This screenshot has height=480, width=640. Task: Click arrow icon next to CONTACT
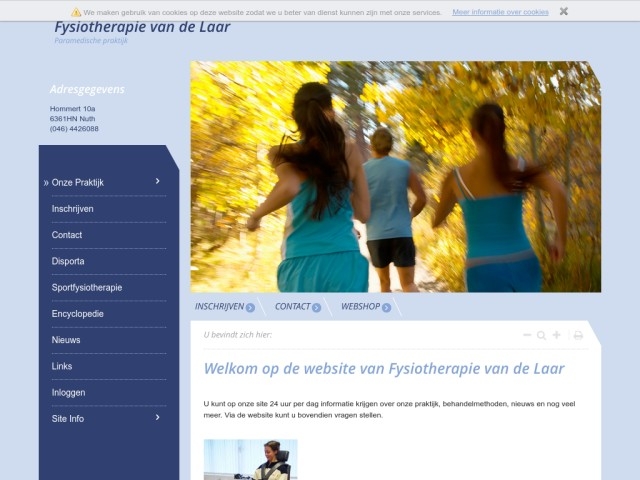(x=316, y=307)
